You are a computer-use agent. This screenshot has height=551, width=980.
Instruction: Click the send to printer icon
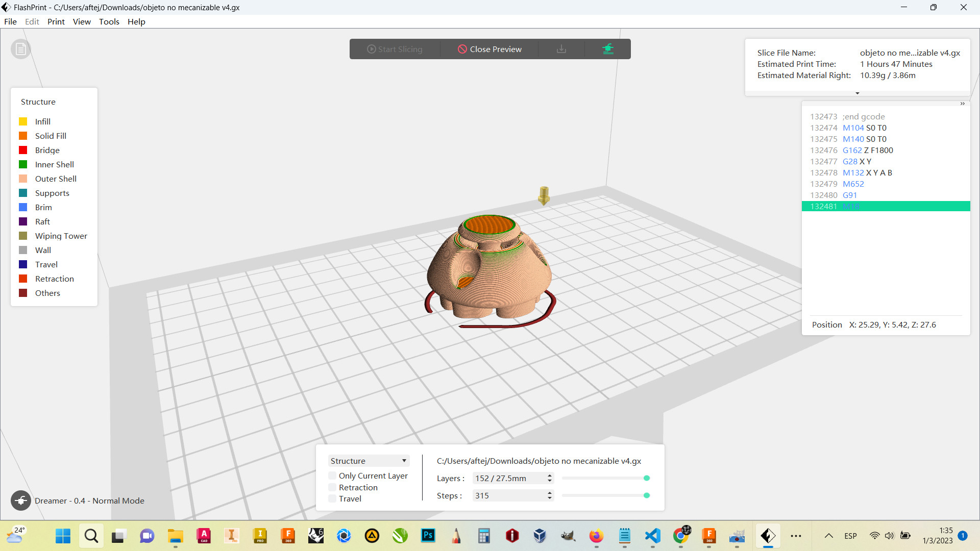coord(607,49)
